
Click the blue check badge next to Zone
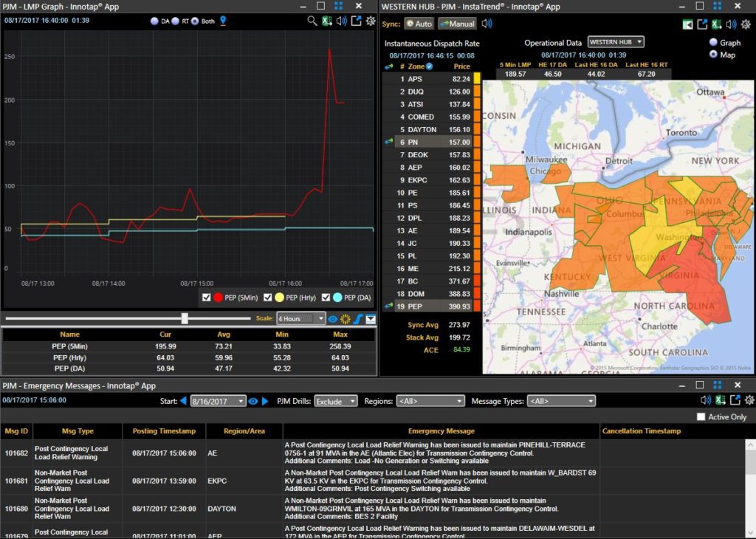point(429,66)
